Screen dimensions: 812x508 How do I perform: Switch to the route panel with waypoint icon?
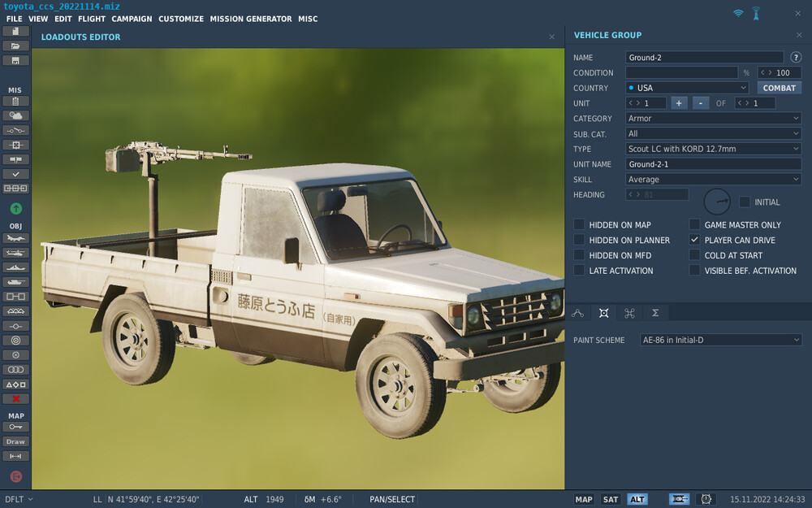(578, 313)
